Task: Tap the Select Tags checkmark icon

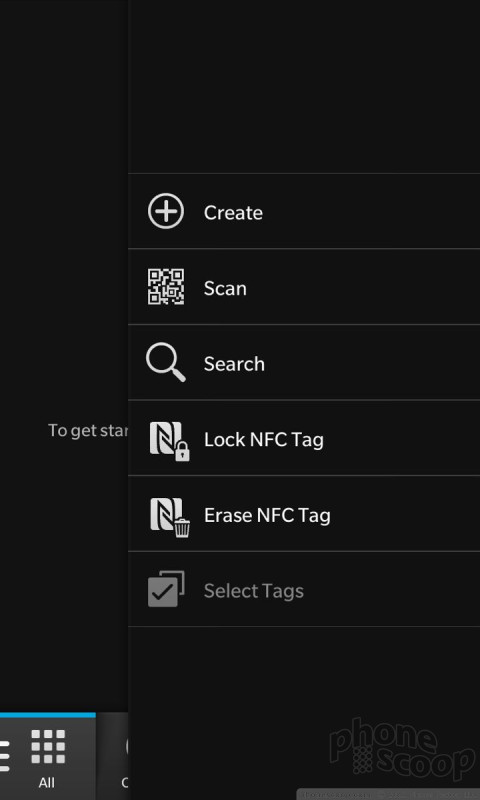Action: pos(166,589)
